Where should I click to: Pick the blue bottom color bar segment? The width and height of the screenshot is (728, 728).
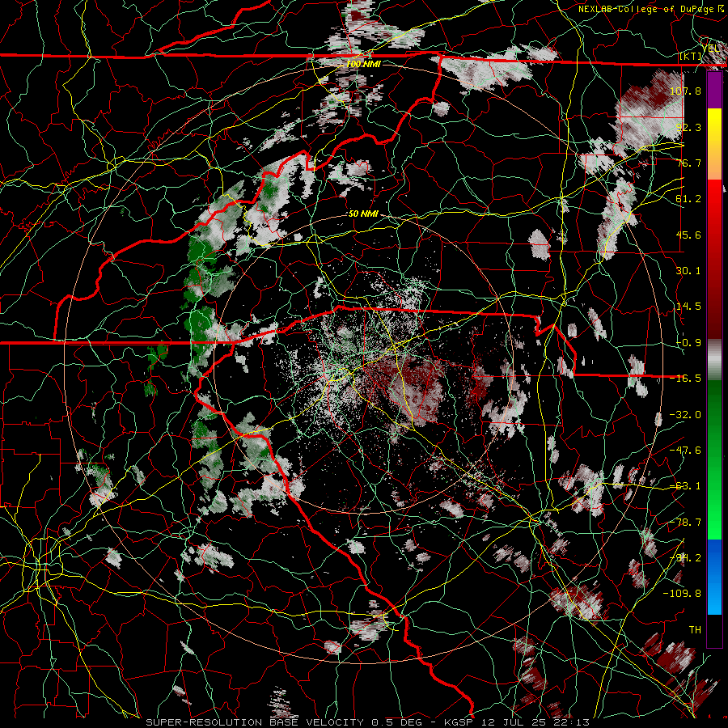(x=714, y=577)
